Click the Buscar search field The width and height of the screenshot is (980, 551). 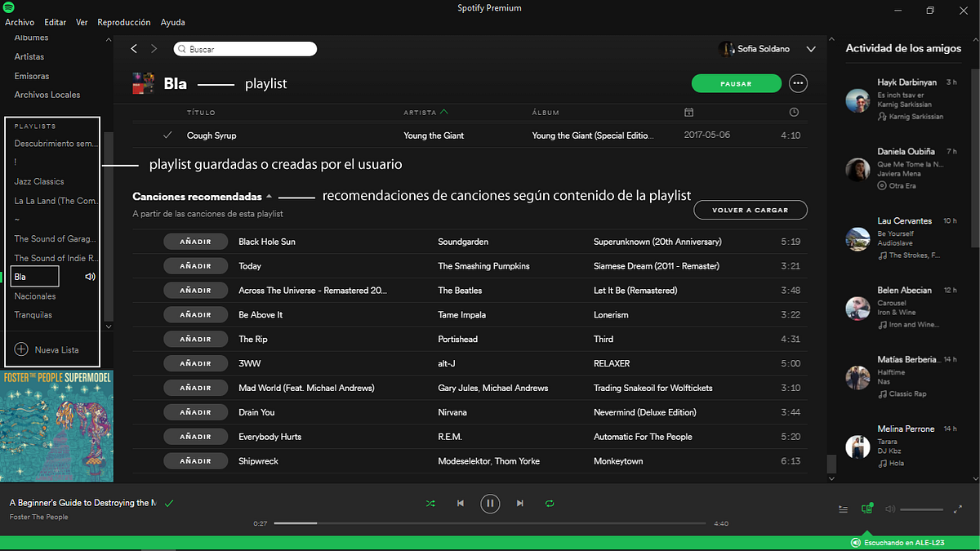coord(245,49)
